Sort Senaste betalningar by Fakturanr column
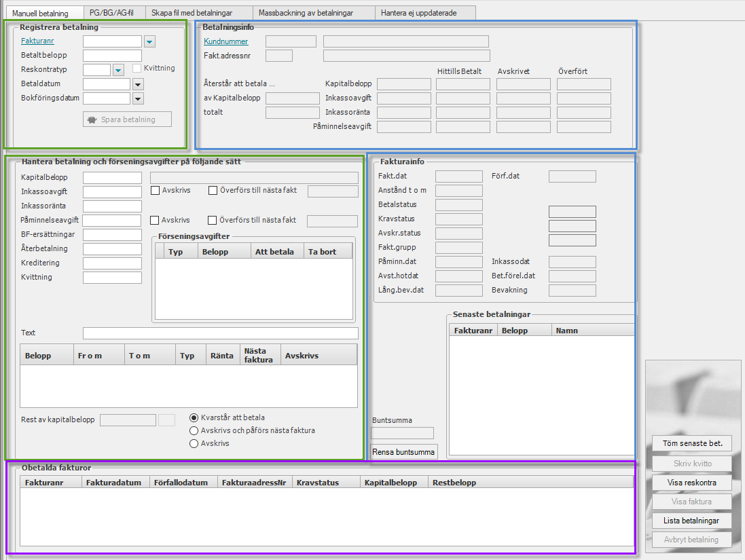 click(473, 330)
